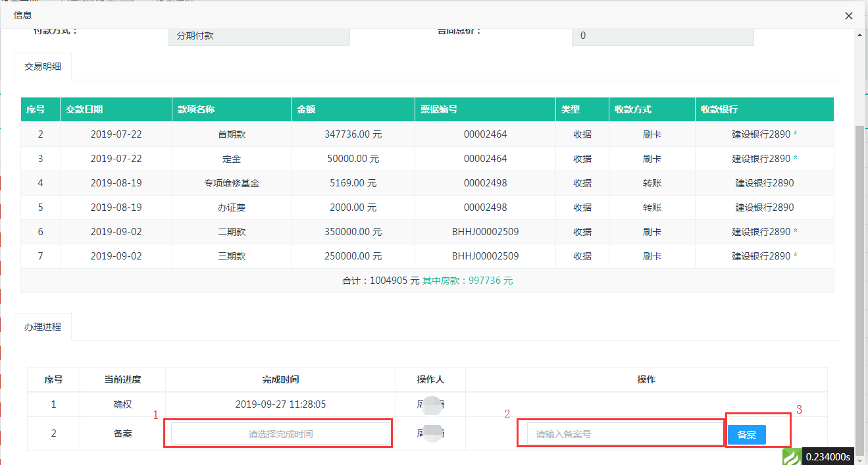Click the 其中房款：997736 元 text
This screenshot has width=868, height=465.
pos(468,281)
